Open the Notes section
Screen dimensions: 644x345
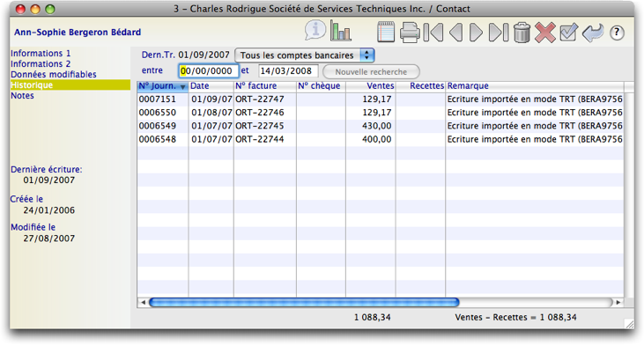22,96
